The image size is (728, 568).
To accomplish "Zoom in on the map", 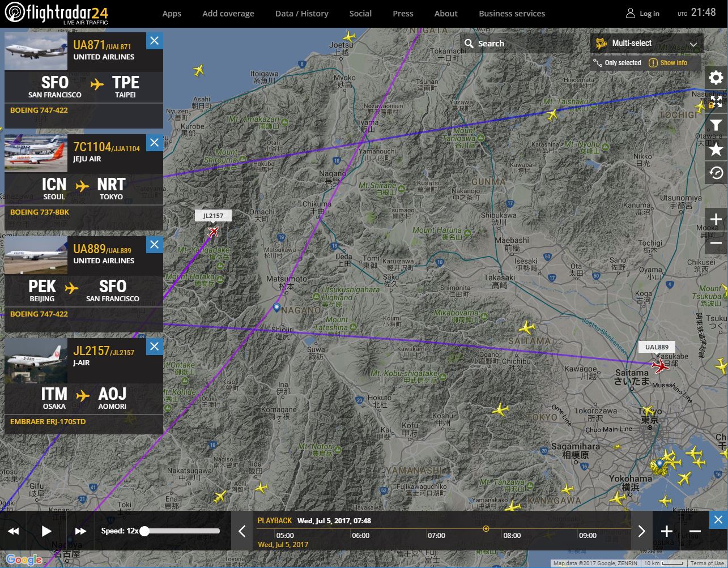I will (716, 220).
